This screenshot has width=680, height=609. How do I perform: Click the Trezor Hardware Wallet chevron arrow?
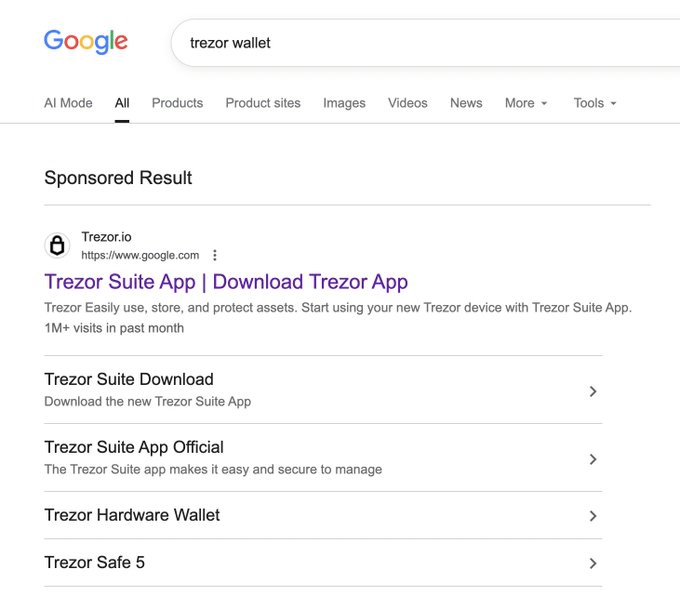pos(593,516)
